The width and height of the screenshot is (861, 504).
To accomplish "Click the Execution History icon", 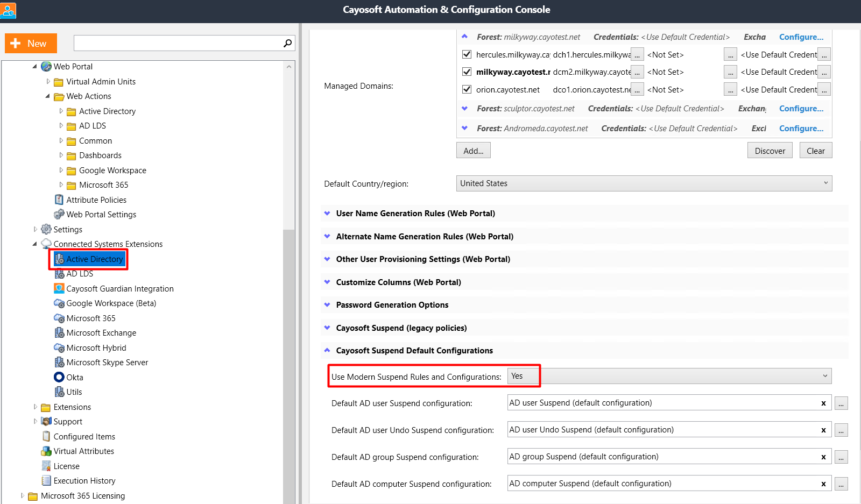I will tap(46, 481).
